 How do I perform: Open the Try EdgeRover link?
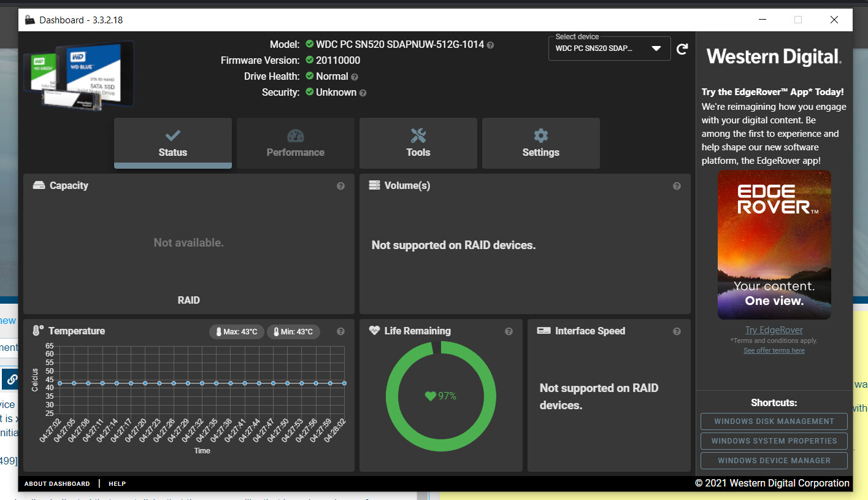coord(774,330)
